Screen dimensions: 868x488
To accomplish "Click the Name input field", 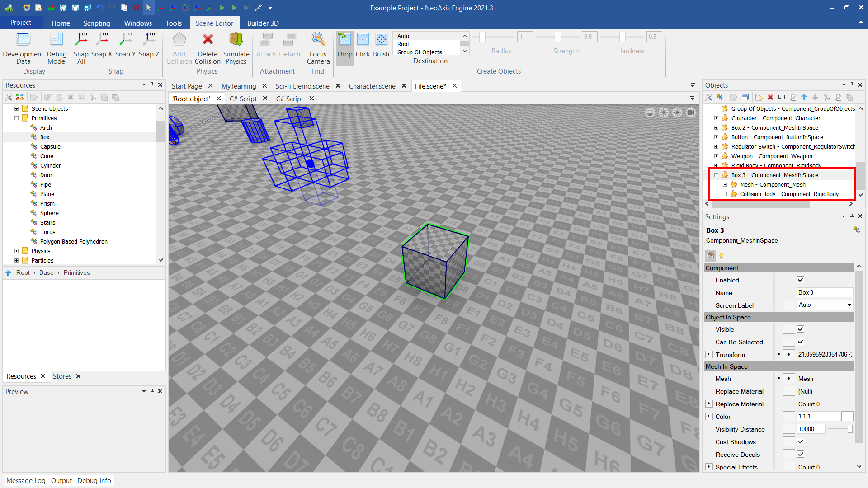I will pos(824,293).
